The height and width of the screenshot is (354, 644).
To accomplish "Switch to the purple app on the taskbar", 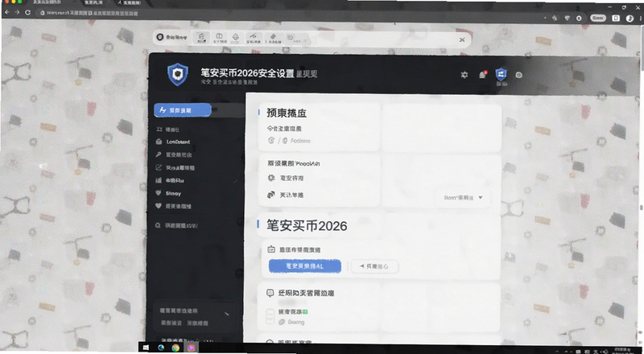I will coord(192,348).
